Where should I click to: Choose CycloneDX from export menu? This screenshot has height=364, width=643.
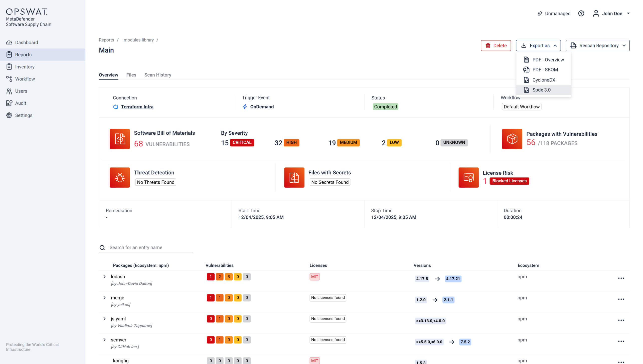coord(543,80)
